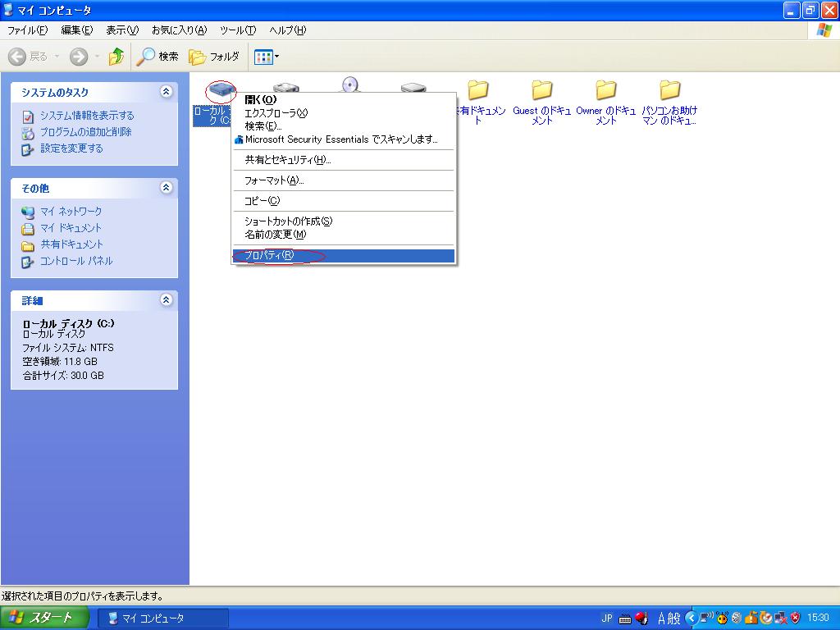The height and width of the screenshot is (630, 840).
Task: Click the '空き領域: 11.8 GB' detail text
Action: click(59, 362)
